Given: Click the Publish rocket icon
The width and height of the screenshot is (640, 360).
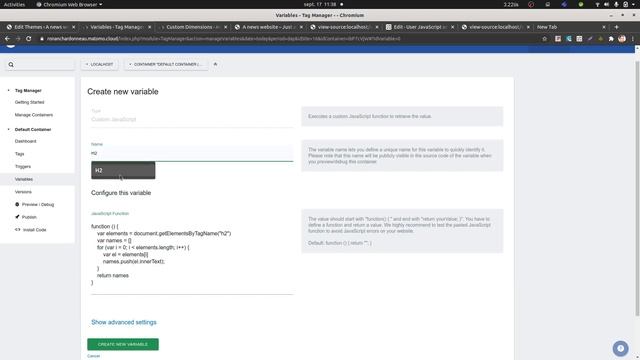Looking at the screenshot, I should pos(17,217).
